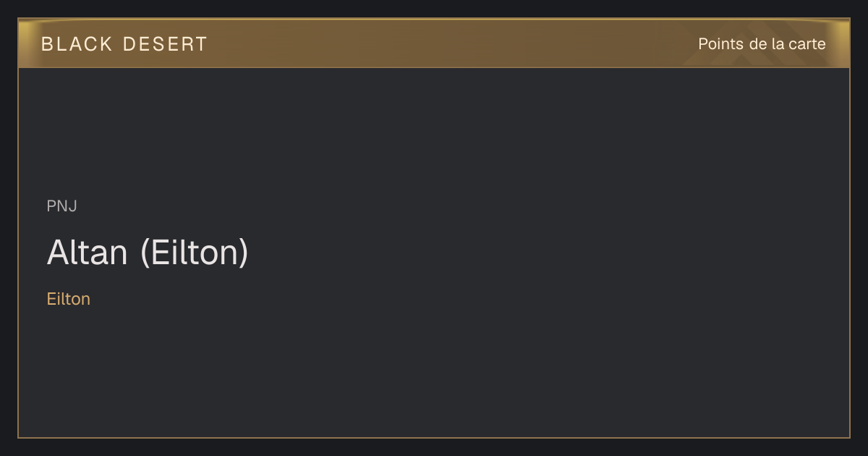Click the shiny left end of the gold banner

click(x=27, y=43)
